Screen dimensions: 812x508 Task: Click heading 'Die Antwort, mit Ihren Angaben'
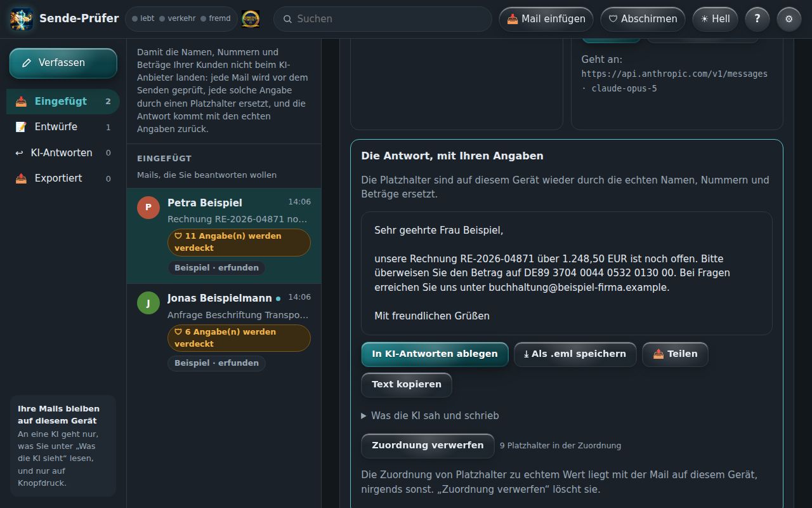click(x=452, y=156)
